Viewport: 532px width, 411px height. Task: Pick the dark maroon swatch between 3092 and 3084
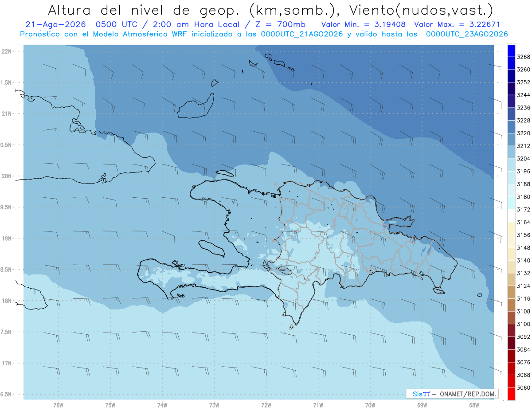511,343
